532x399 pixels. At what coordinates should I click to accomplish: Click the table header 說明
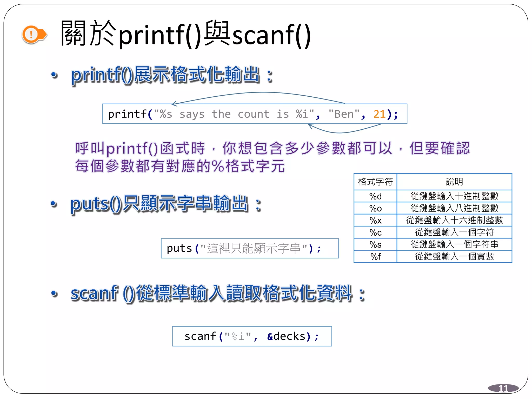click(x=454, y=182)
